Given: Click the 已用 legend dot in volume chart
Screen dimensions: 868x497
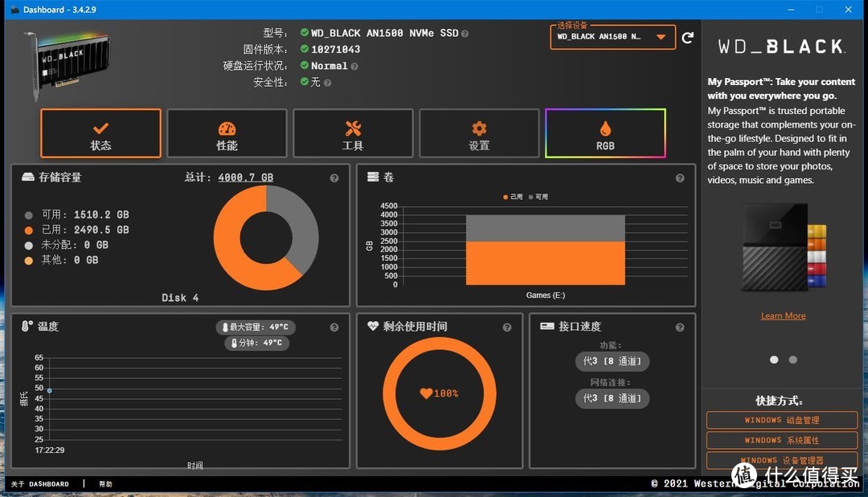Looking at the screenshot, I should (506, 197).
